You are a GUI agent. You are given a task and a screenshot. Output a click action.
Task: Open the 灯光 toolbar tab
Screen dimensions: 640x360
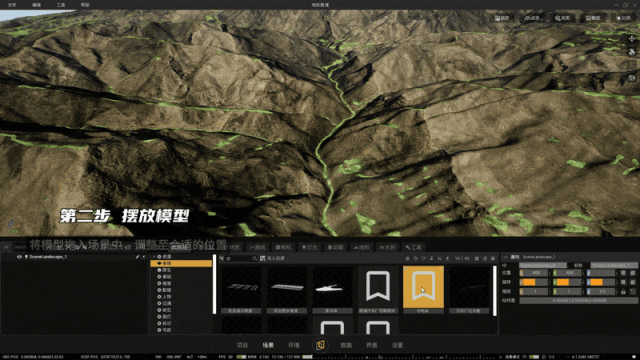[x=309, y=247]
